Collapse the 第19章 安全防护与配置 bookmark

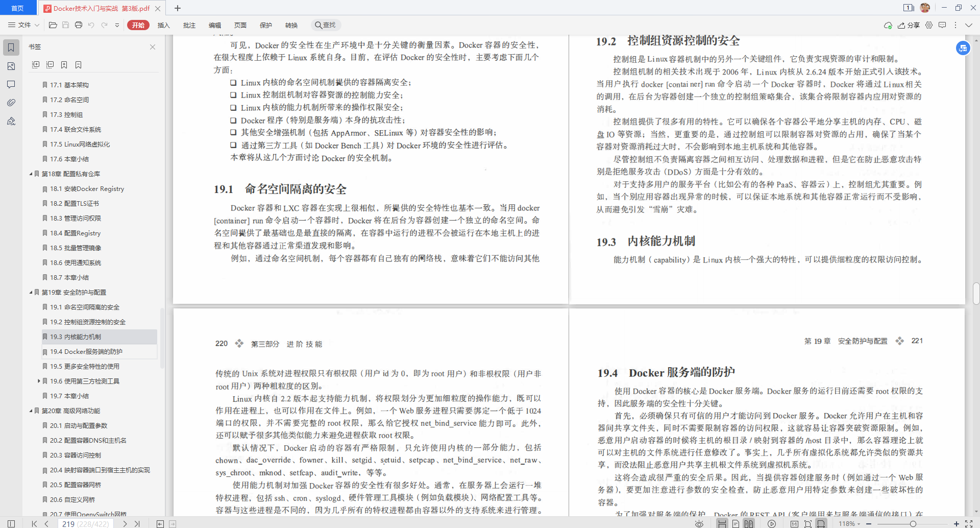point(30,292)
